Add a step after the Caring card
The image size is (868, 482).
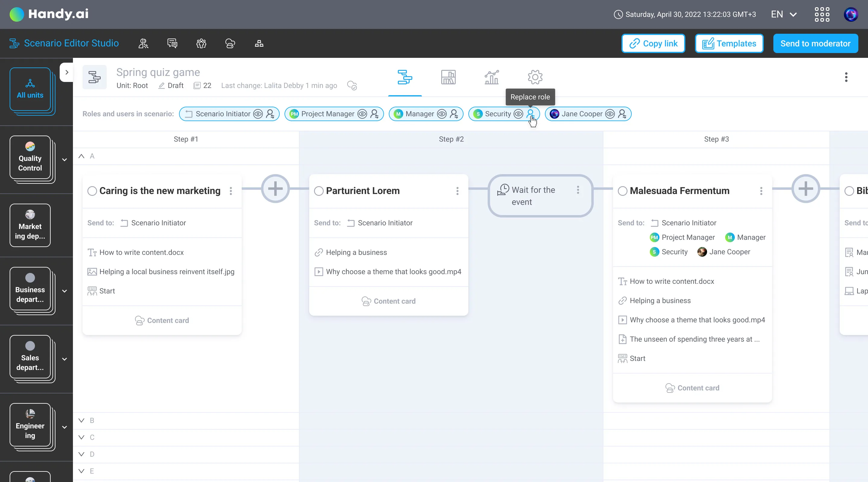tap(275, 189)
